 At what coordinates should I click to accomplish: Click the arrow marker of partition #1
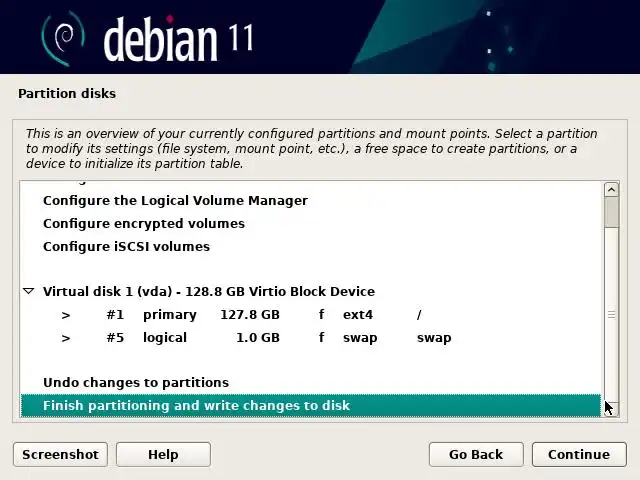coord(66,315)
